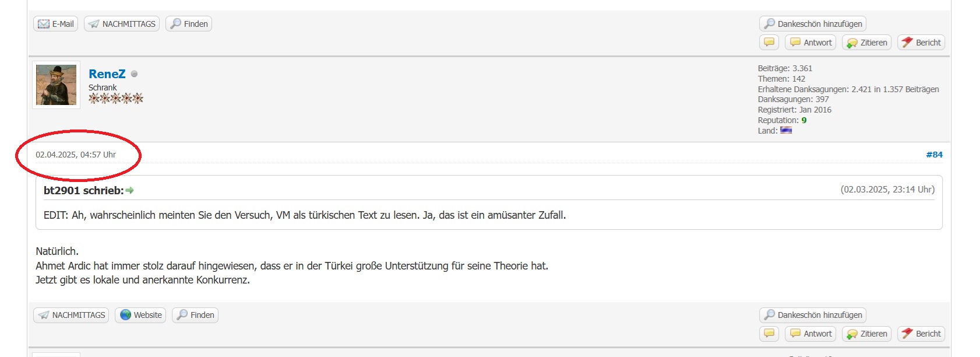Report ReneZ's post via Bericht

(921, 334)
